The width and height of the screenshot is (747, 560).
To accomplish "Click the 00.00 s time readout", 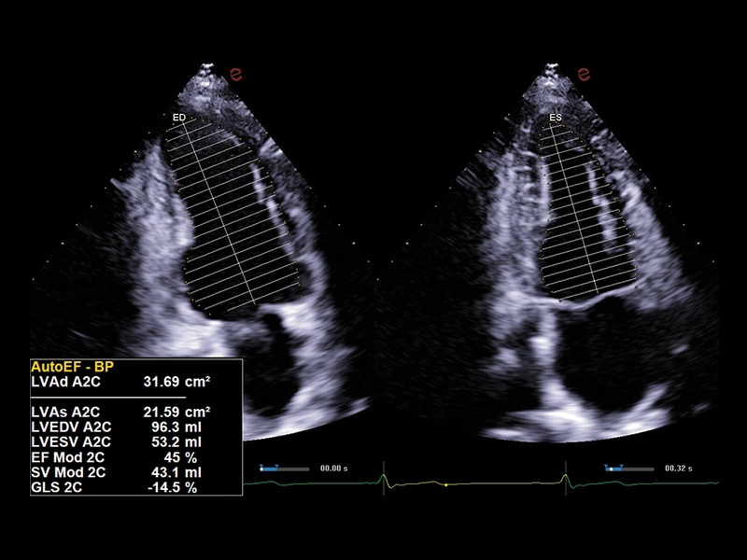I will tap(332, 467).
